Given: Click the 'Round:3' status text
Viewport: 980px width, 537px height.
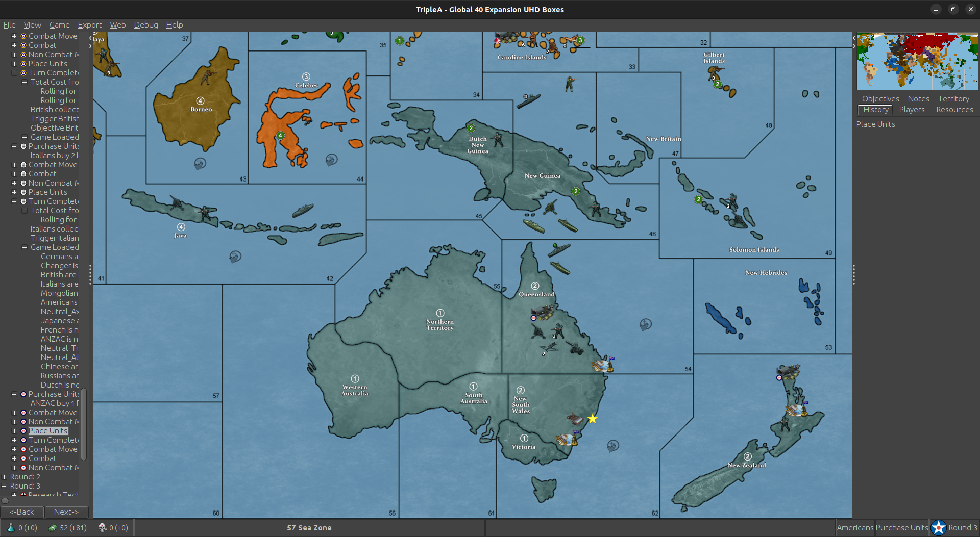Looking at the screenshot, I should click(x=963, y=528).
